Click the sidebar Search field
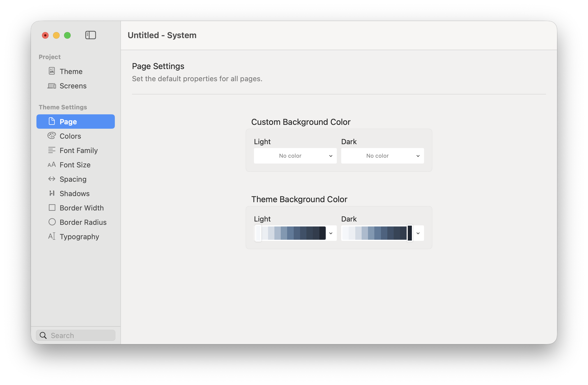The height and width of the screenshot is (385, 588). click(x=76, y=335)
